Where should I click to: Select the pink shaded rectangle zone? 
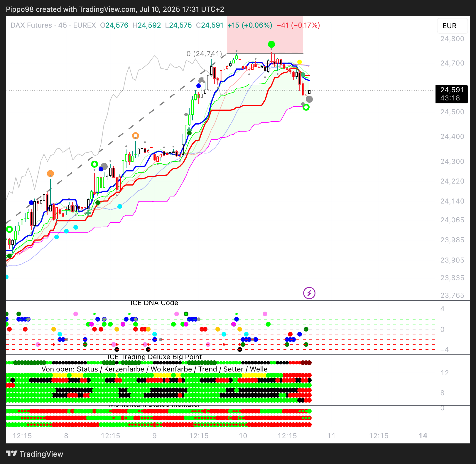[265, 34]
